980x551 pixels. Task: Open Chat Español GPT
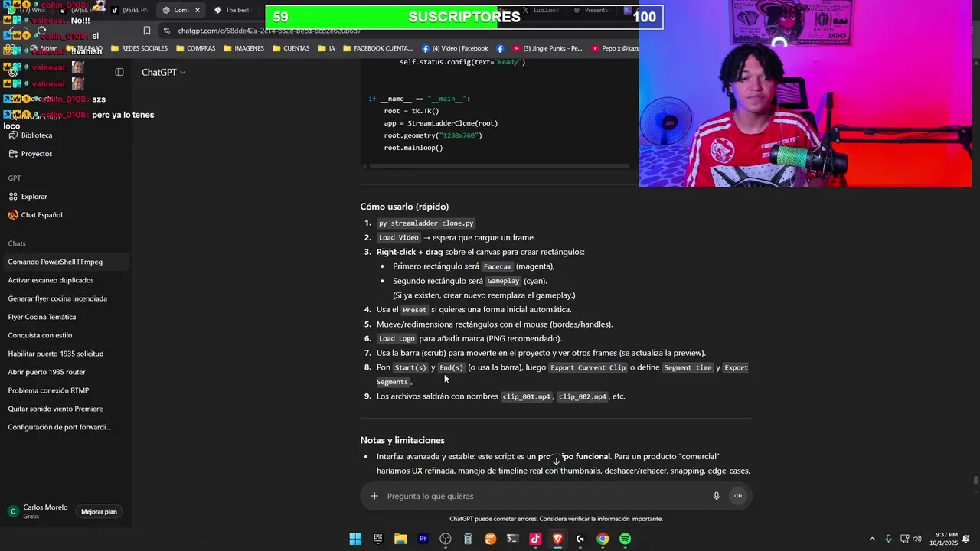(x=41, y=215)
